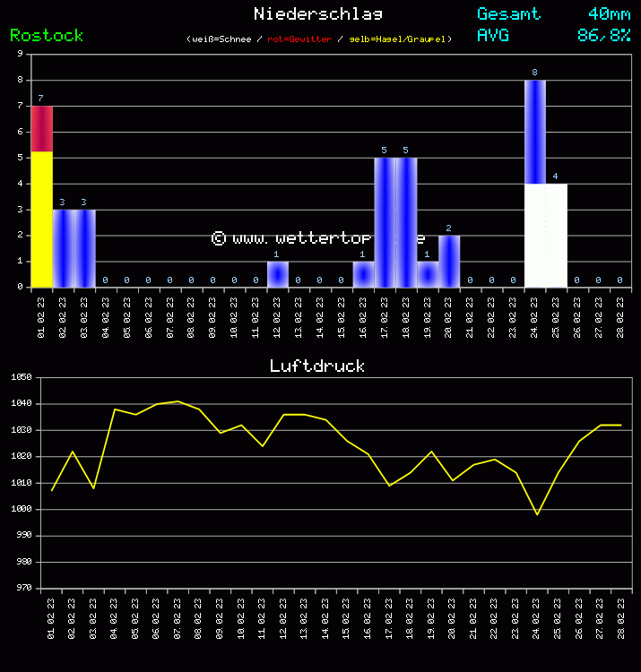Click the yellow hail bar for 01.02.23
Screen dimensions: 641x672
(42, 220)
